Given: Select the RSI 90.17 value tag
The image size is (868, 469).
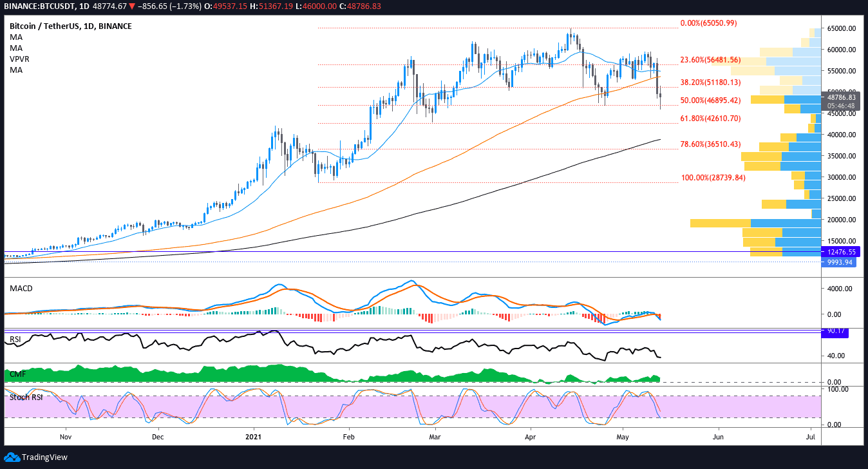Looking at the screenshot, I should 836,332.
